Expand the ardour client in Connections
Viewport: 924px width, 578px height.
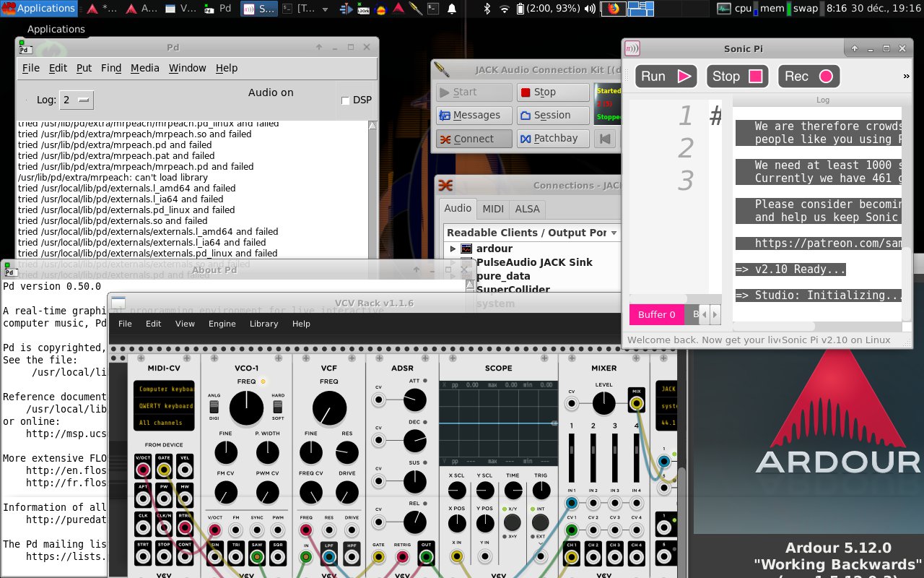point(453,249)
